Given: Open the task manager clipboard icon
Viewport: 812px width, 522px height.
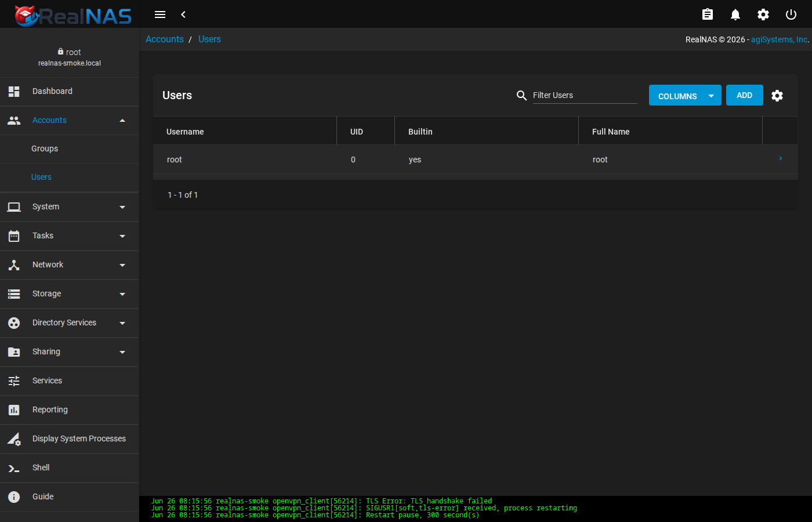Looking at the screenshot, I should 708,14.
